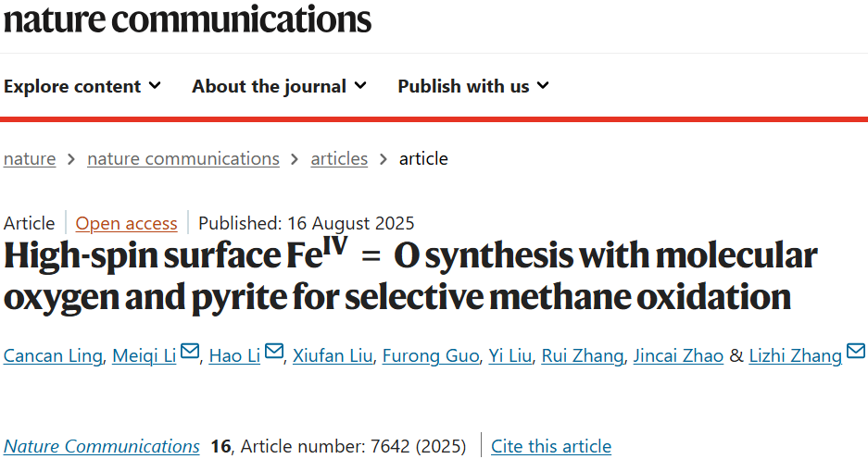
Task: Navigate to the articles breadcrumb
Action: [x=339, y=159]
